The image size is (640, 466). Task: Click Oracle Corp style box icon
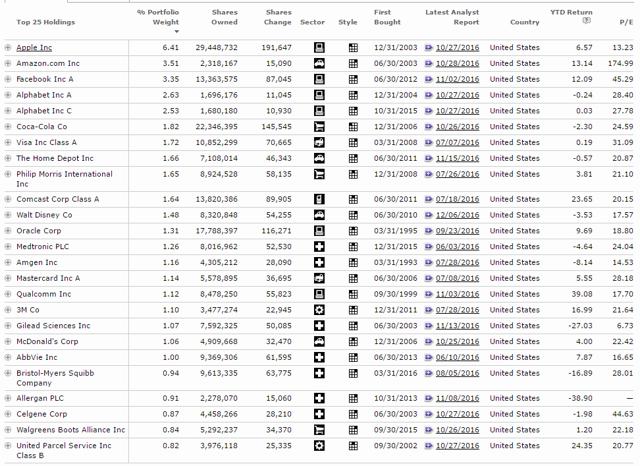point(353,231)
